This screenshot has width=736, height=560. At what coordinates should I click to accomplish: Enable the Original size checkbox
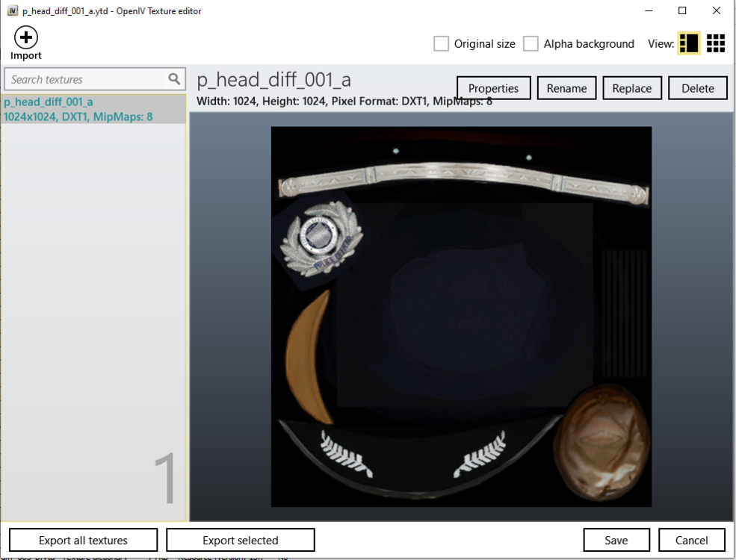click(x=440, y=43)
